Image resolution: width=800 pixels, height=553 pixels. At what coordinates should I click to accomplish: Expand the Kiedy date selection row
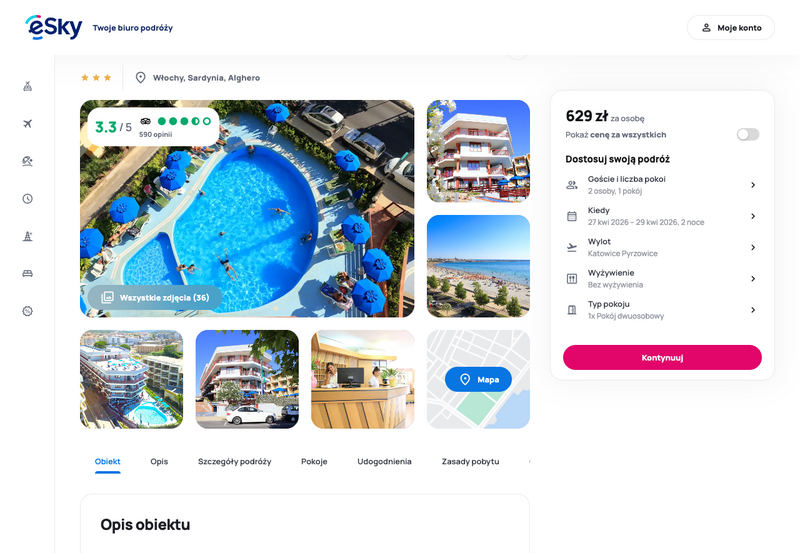pos(662,216)
